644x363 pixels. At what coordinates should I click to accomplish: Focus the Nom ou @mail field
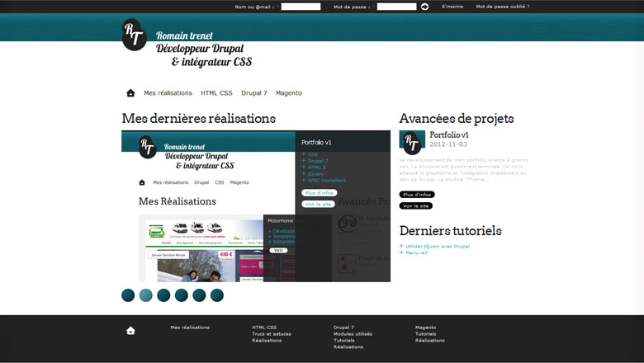point(301,7)
